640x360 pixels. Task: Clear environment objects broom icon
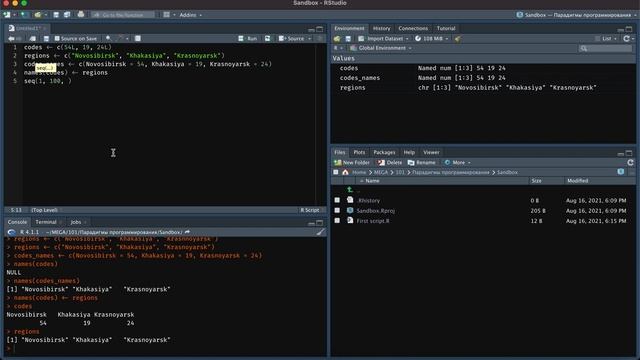[x=457, y=39]
